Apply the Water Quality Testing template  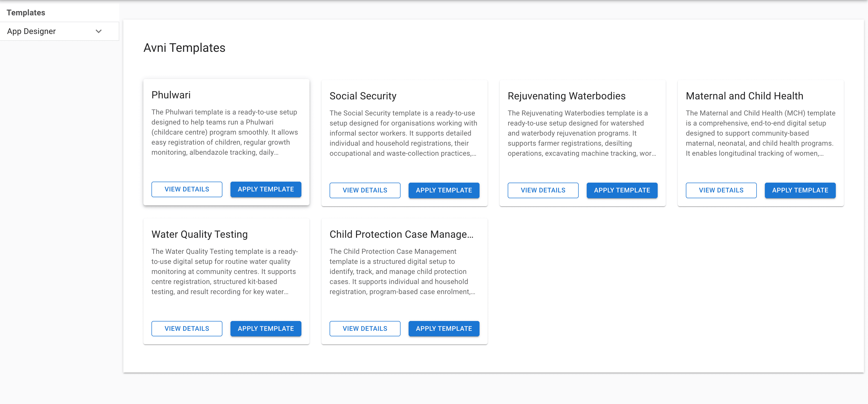click(x=265, y=329)
